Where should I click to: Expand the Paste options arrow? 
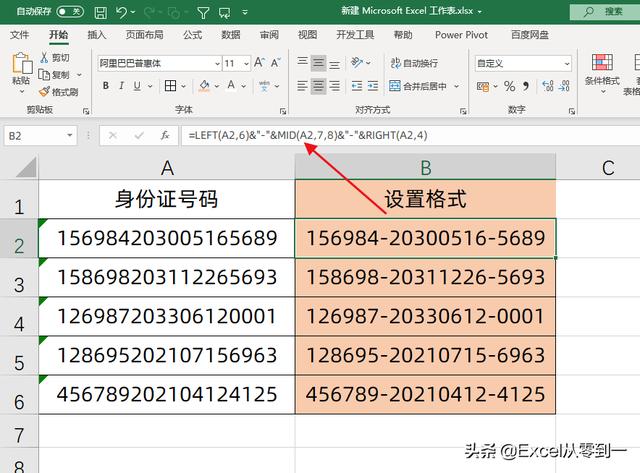tap(22, 91)
